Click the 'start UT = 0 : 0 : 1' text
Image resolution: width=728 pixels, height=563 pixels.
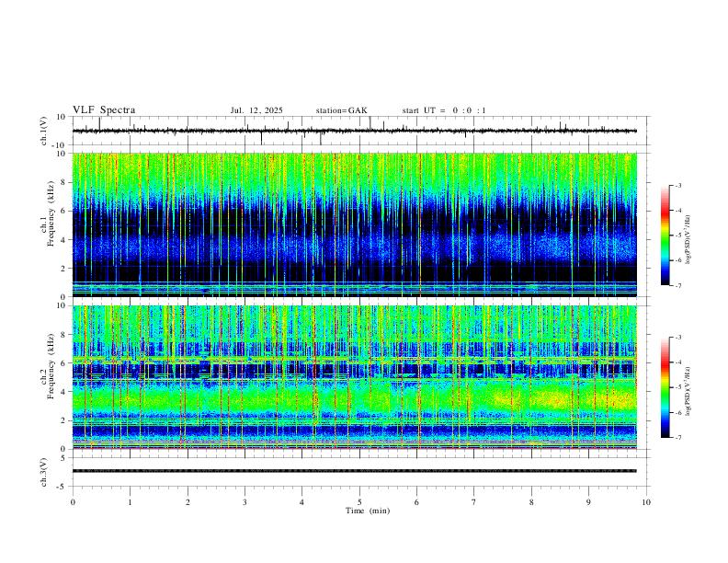coord(444,110)
